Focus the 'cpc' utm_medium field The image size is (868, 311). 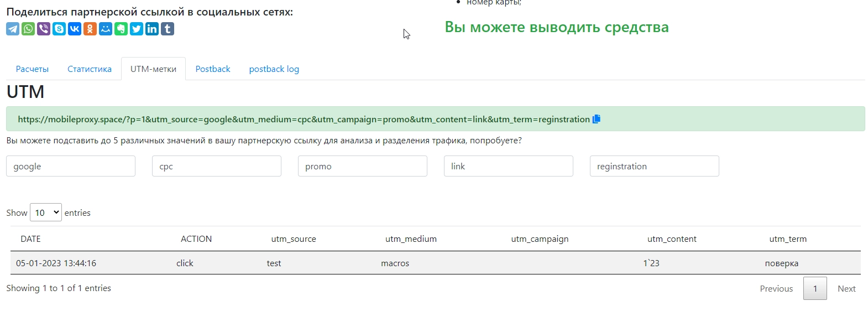217,166
